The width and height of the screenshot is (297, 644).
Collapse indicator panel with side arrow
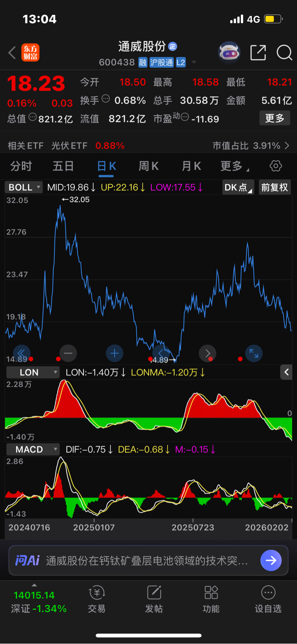tap(286, 372)
